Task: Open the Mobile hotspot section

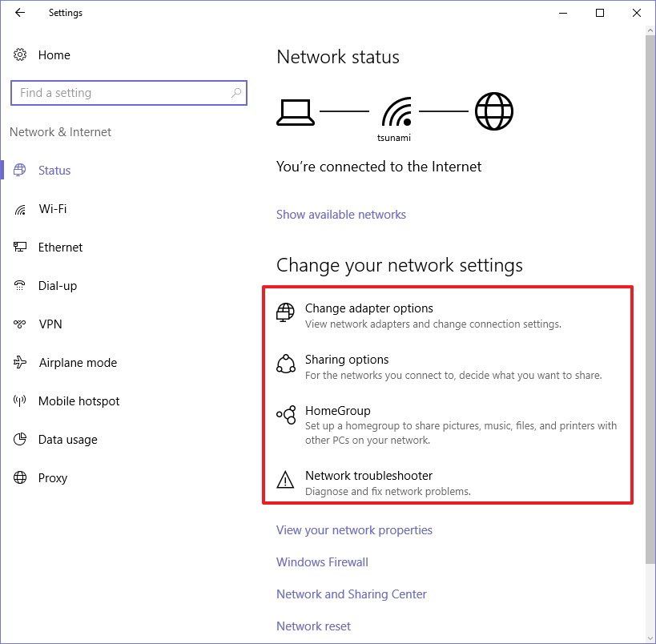Action: 78,400
